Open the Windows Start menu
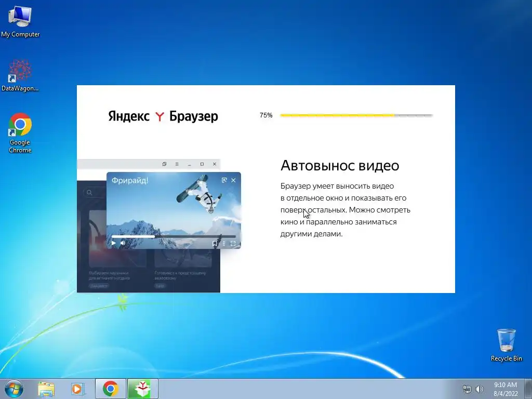Viewport: 532px width, 399px height. point(14,389)
